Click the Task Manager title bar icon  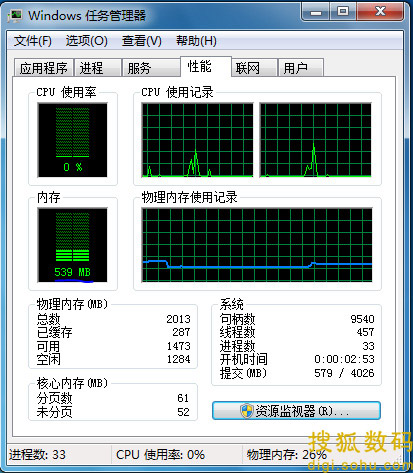[x=15, y=15]
